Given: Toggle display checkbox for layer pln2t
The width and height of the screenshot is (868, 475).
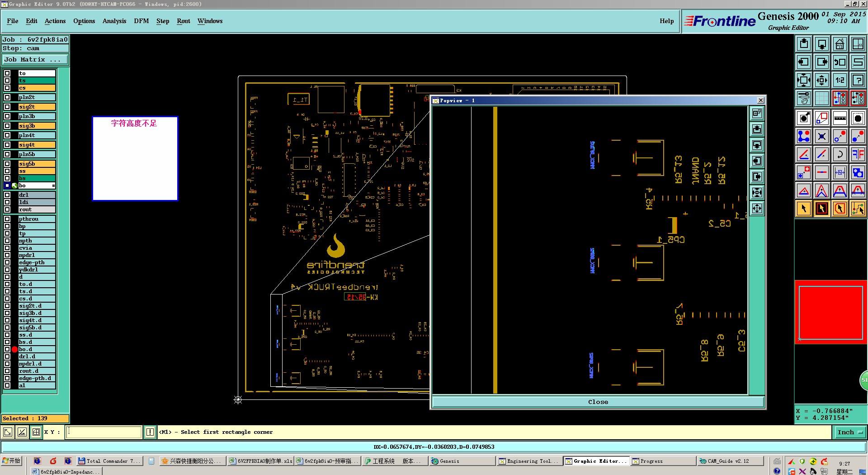Looking at the screenshot, I should (x=7, y=97).
